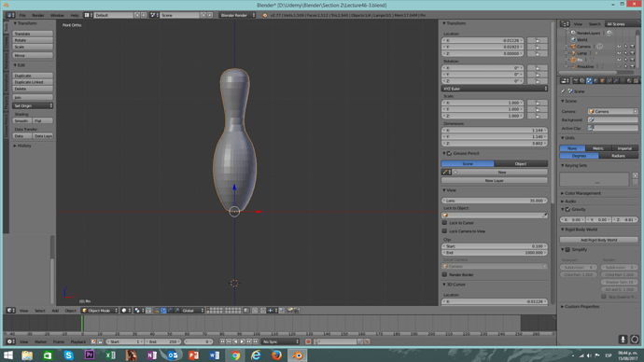Expand the Custom Properties panel
644x362 pixels.
pos(581,307)
